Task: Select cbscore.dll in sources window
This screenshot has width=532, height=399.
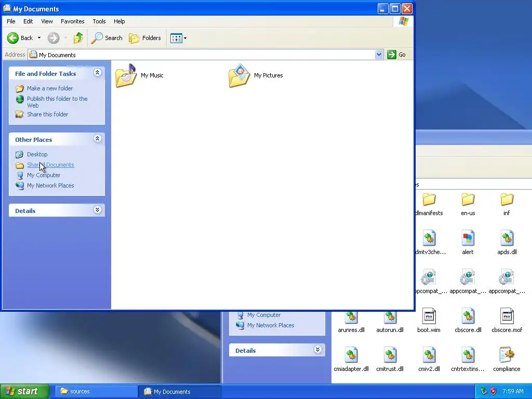Action: 468,321
